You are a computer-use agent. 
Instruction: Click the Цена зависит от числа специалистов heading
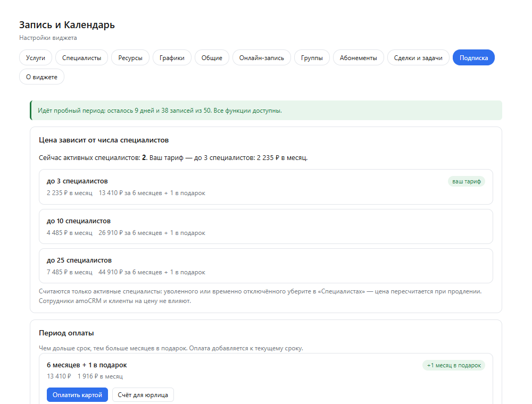[104, 140]
